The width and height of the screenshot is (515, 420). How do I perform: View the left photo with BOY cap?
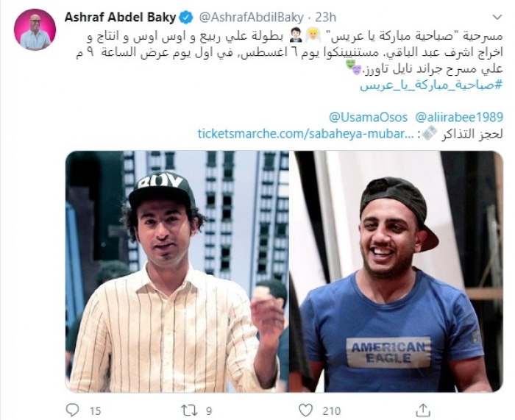click(177, 271)
